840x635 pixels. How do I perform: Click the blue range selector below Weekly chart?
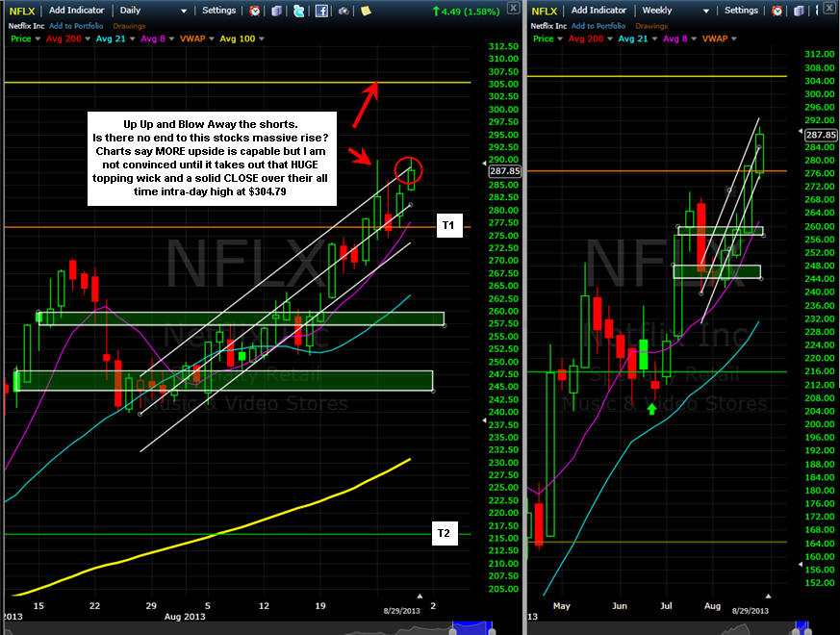pyautogui.click(x=802, y=628)
